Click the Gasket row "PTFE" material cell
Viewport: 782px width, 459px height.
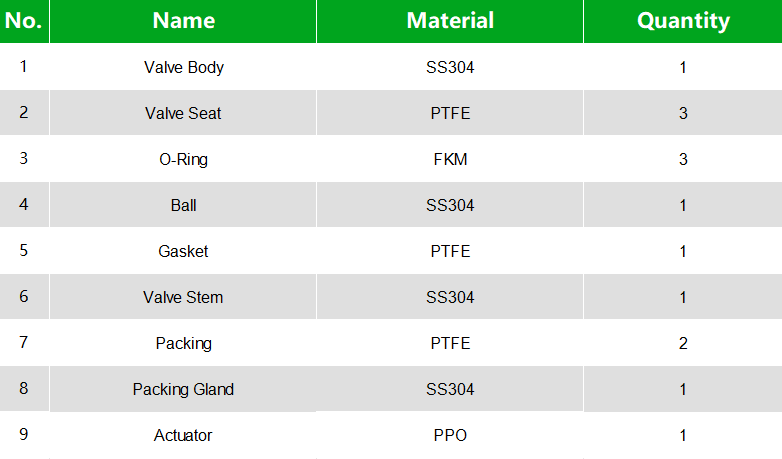click(449, 251)
